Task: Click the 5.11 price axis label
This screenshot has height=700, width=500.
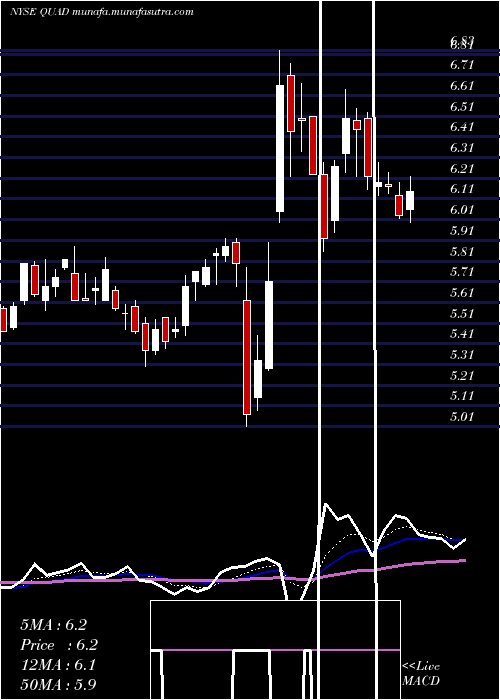Action: pyautogui.click(x=462, y=396)
